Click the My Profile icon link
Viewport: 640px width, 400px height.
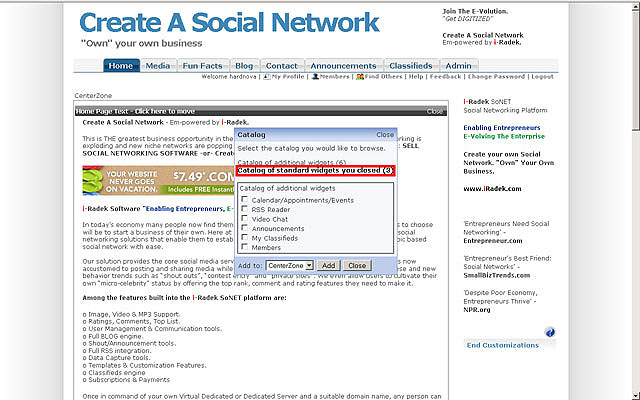tap(265, 76)
